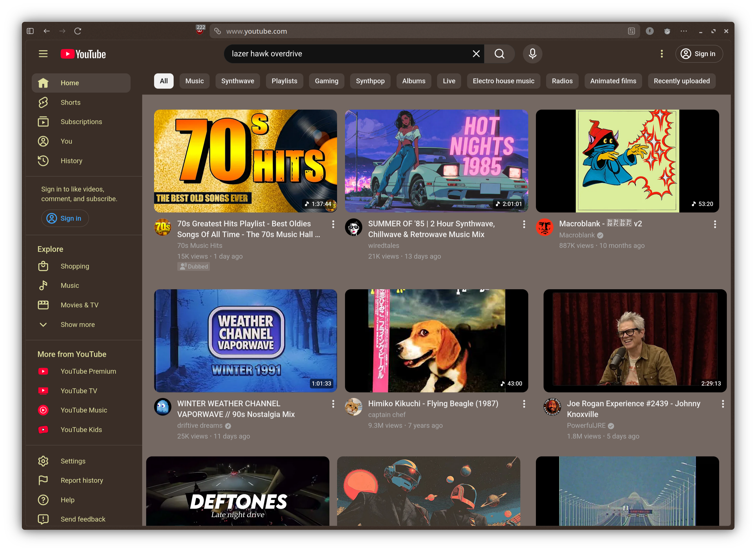Image resolution: width=756 pixels, height=551 pixels.
Task: Click the YouTube logo
Action: coord(84,54)
